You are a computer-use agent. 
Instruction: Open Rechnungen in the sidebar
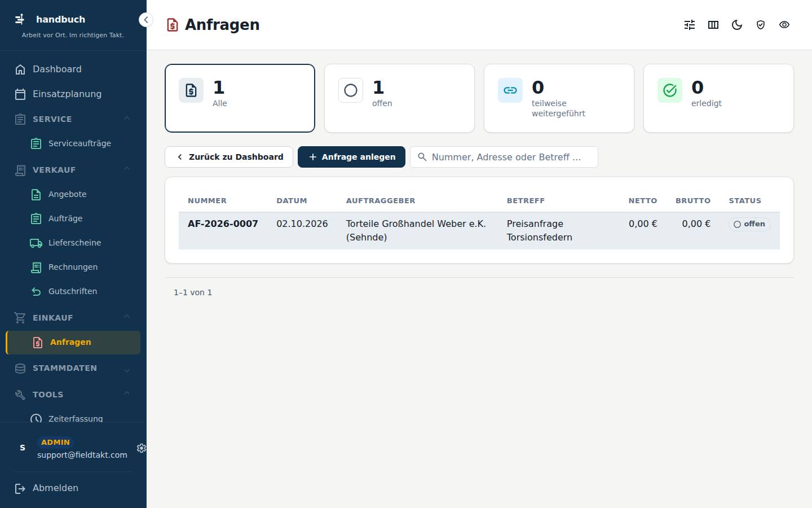(73, 267)
